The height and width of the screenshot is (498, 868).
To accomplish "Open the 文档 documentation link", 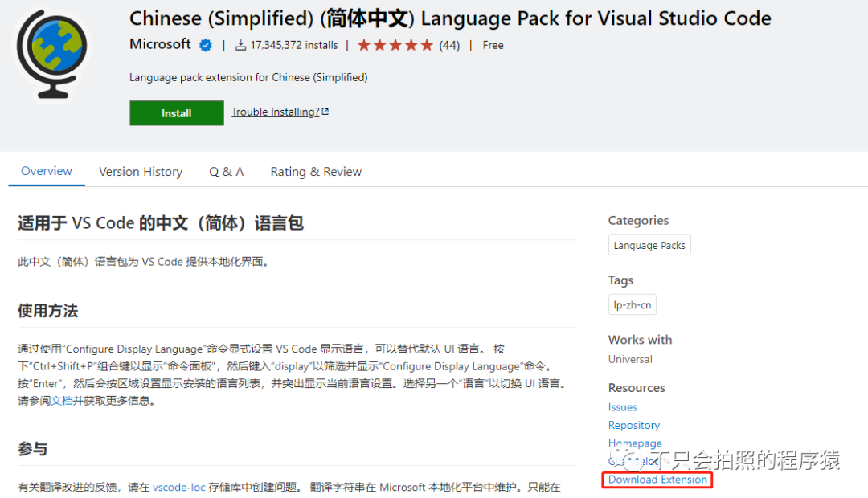I will pyautogui.click(x=61, y=401).
